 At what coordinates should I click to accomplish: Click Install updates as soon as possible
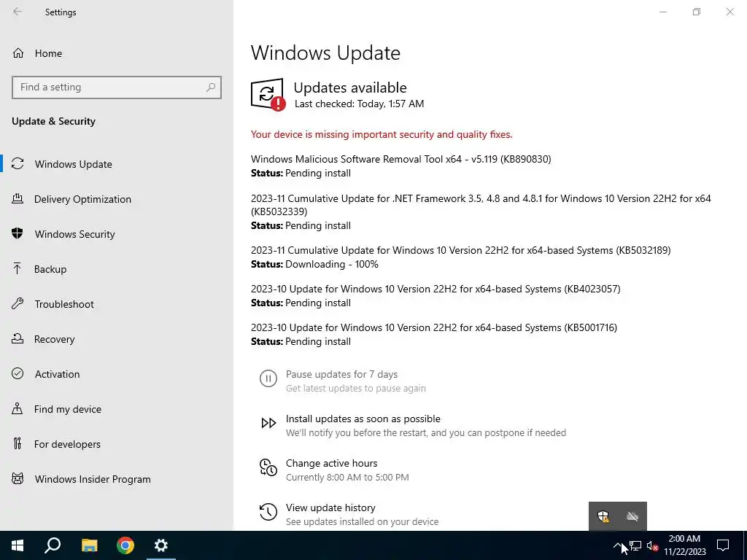363,419
